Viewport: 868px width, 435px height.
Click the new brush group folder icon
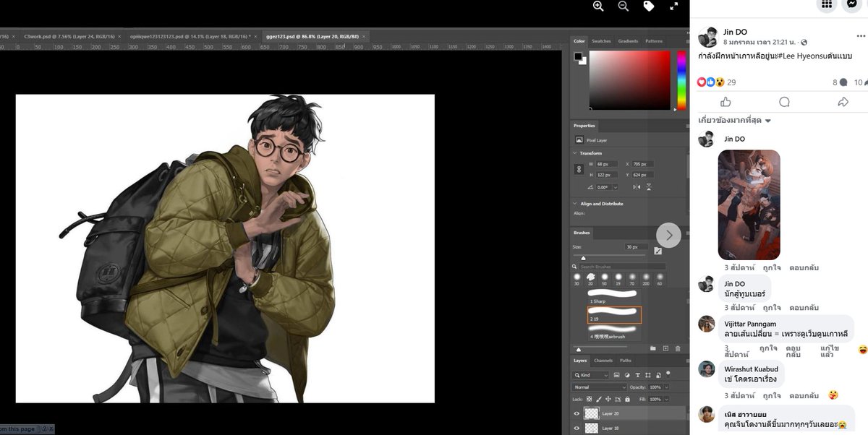[652, 348]
